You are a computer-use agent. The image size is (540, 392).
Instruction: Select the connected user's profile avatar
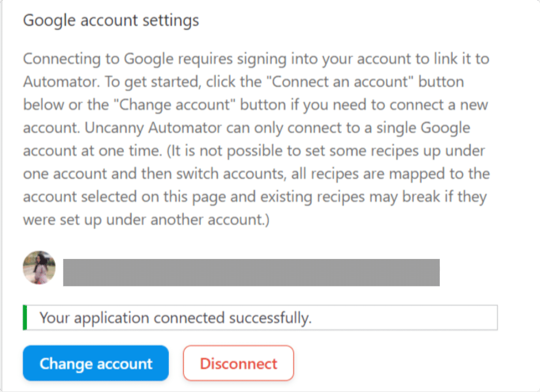(x=39, y=268)
